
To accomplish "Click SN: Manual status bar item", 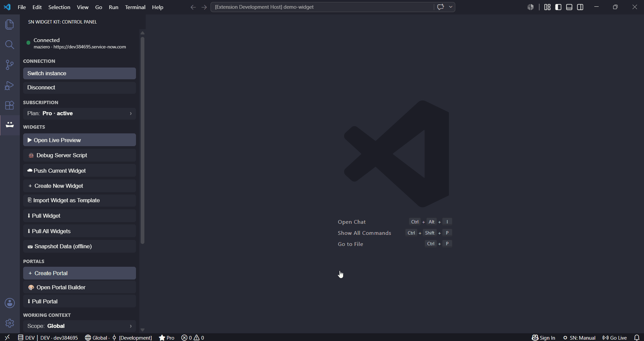I will point(579,337).
